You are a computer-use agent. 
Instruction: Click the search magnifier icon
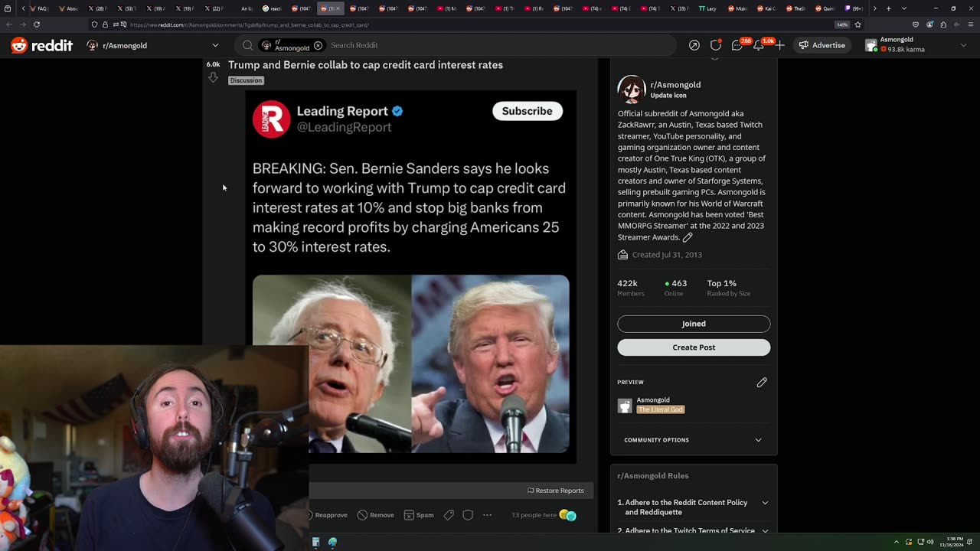247,45
